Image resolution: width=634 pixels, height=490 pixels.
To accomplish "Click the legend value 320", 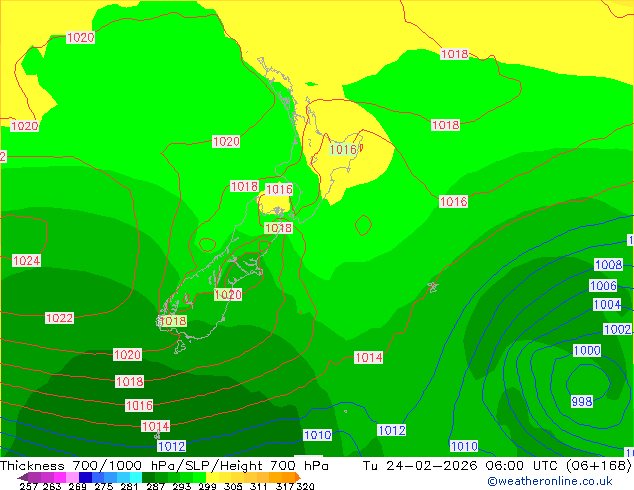I will click(305, 486).
